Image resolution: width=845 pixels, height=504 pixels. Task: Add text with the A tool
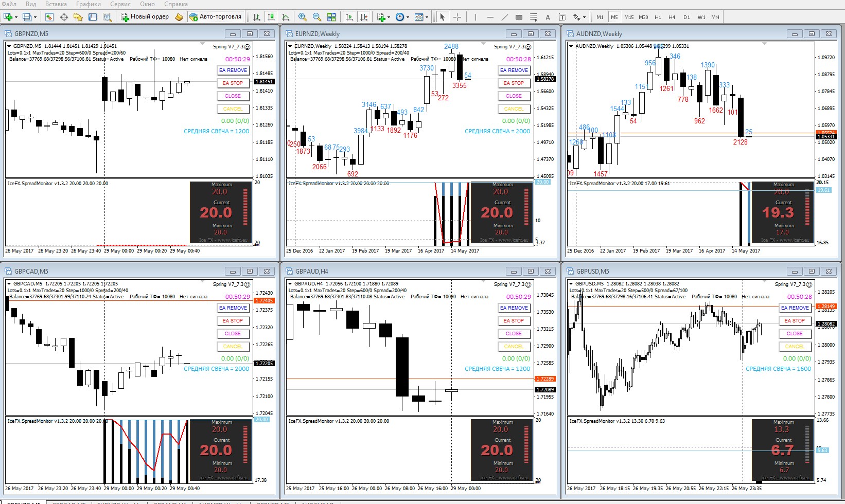click(548, 17)
